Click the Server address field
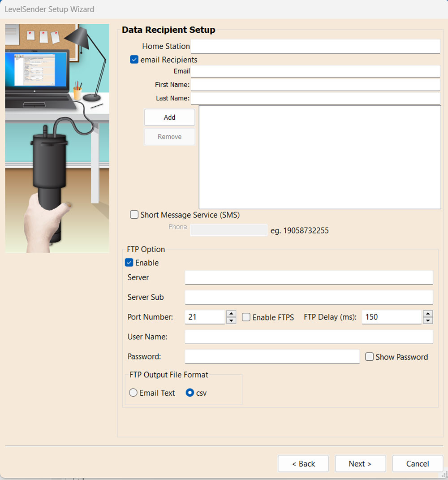The width and height of the screenshot is (448, 480). [x=309, y=277]
